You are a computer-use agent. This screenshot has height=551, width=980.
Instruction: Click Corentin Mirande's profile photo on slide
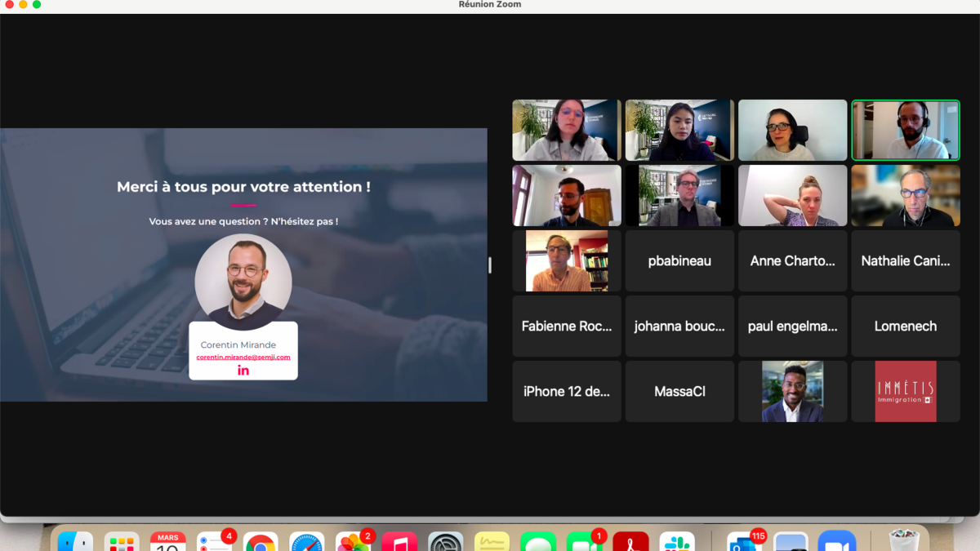coord(243,282)
